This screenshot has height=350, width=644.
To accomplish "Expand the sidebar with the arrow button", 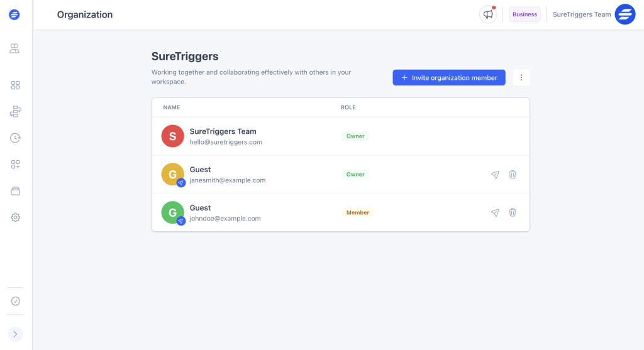I will pyautogui.click(x=16, y=334).
